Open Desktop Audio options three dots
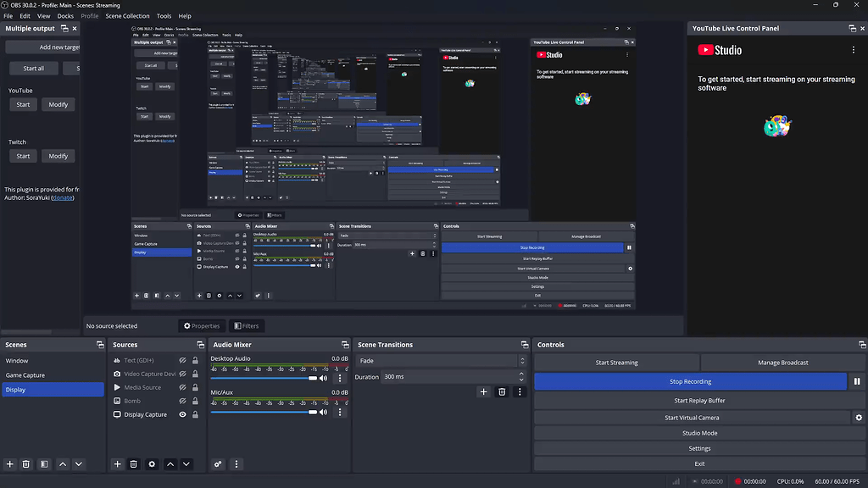The image size is (868, 488). coord(340,379)
